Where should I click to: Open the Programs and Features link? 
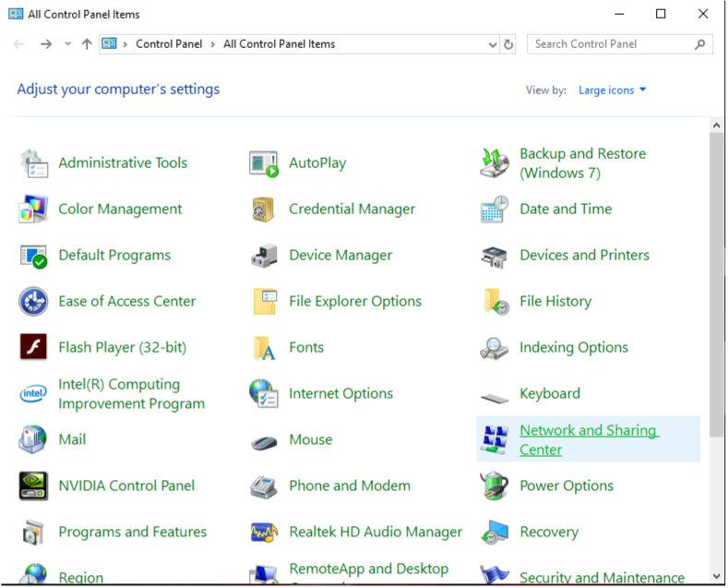[133, 532]
